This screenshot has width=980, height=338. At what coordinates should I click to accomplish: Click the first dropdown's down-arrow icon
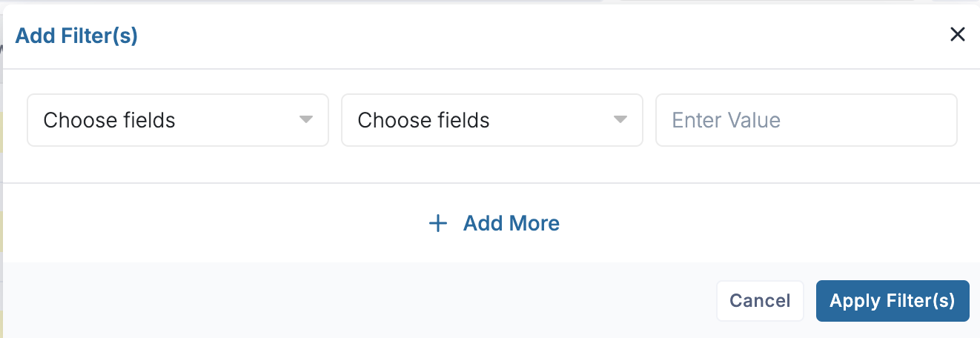tap(305, 120)
